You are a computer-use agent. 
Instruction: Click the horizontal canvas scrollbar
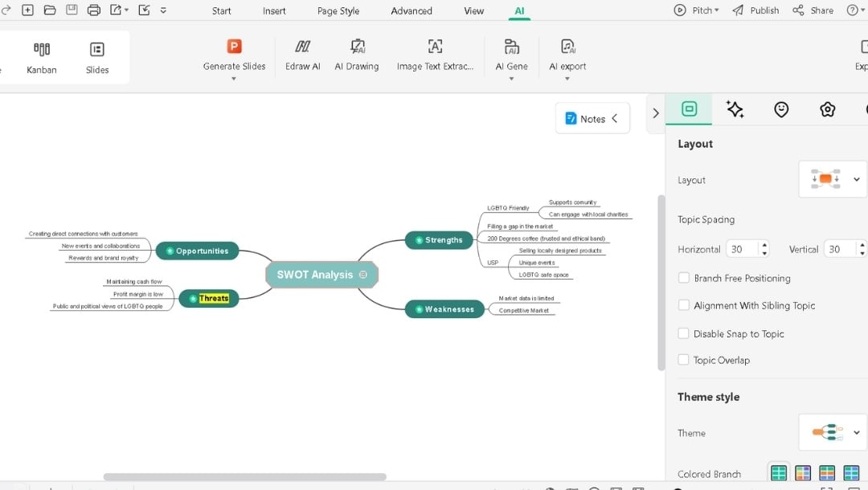pos(244,476)
